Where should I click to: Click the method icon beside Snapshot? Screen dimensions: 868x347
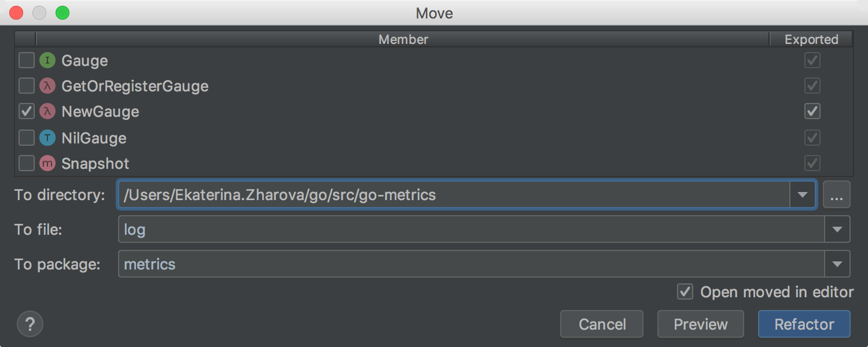(x=47, y=164)
